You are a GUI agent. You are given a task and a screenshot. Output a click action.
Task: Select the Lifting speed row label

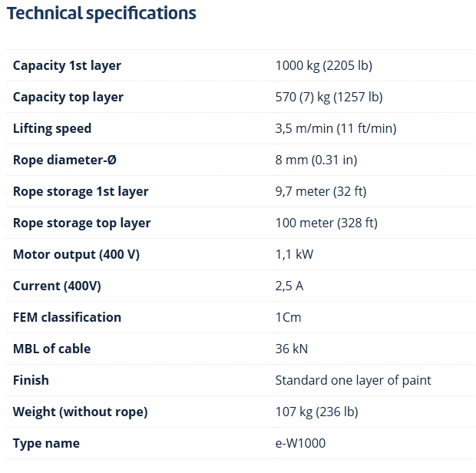click(x=52, y=128)
